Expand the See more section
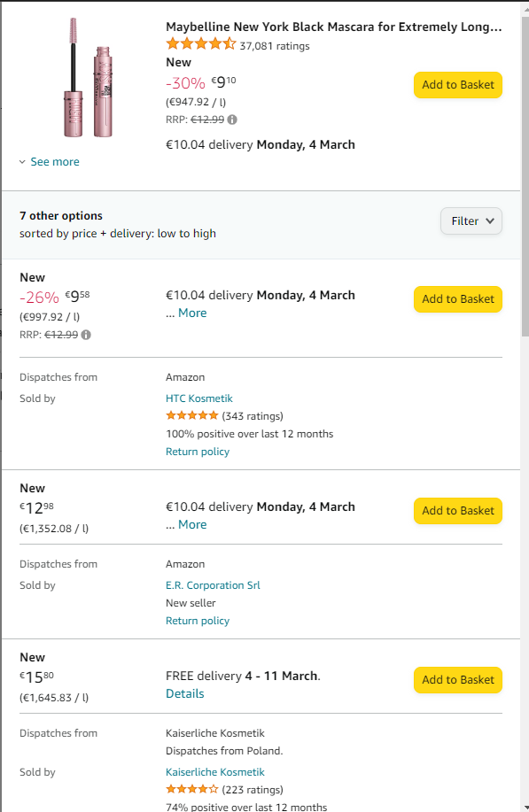The image size is (529, 812). tap(50, 161)
